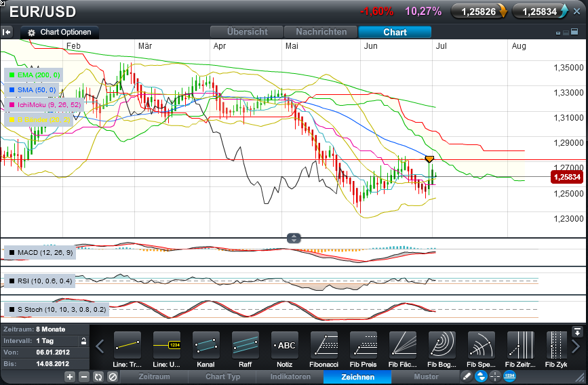Click the zoom in plus button
588x385 pixels.
click(70, 377)
